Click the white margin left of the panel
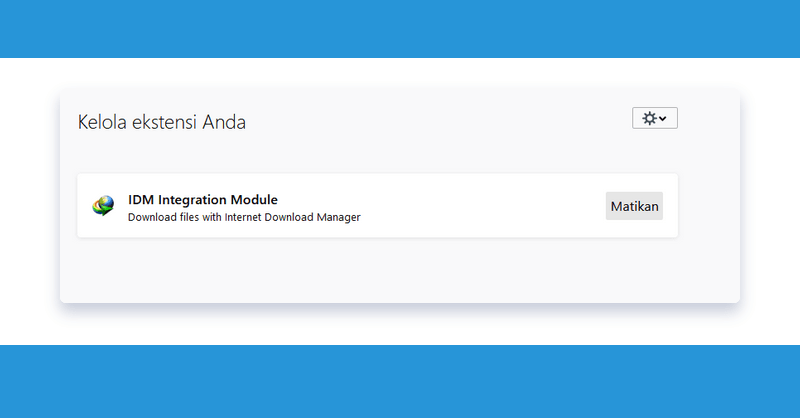This screenshot has width=800, height=418. [30, 201]
